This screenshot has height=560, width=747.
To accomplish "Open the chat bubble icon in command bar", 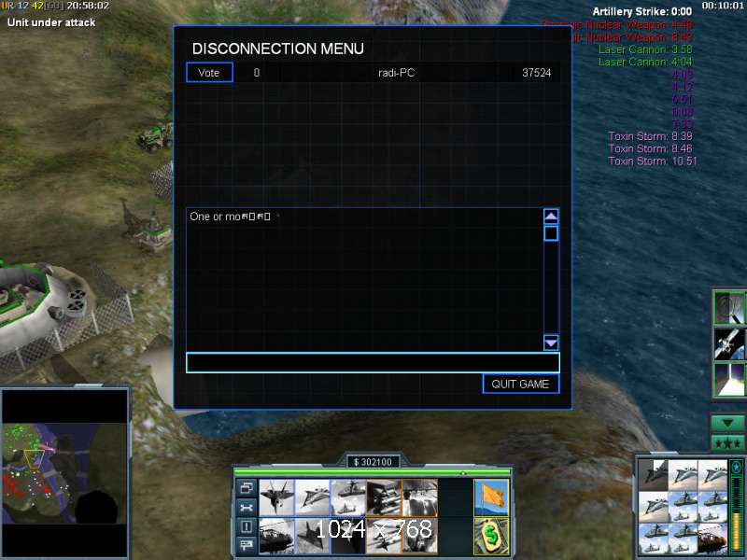I will point(247,545).
